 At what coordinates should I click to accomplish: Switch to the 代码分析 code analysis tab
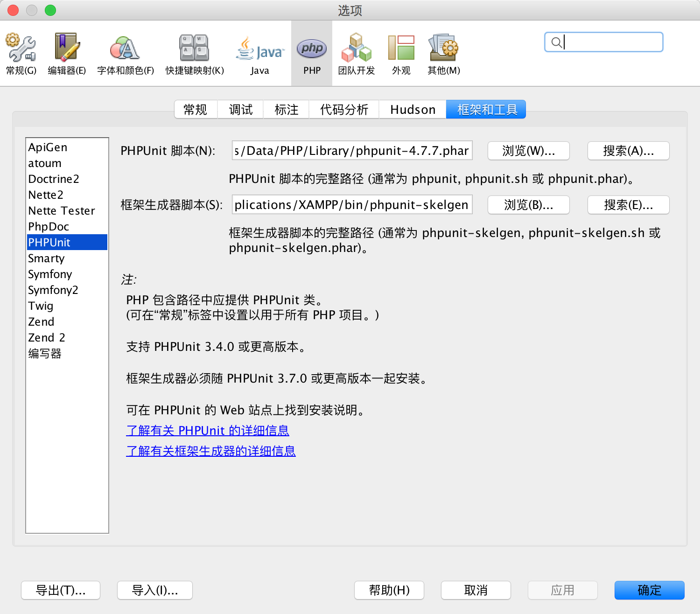(x=344, y=110)
